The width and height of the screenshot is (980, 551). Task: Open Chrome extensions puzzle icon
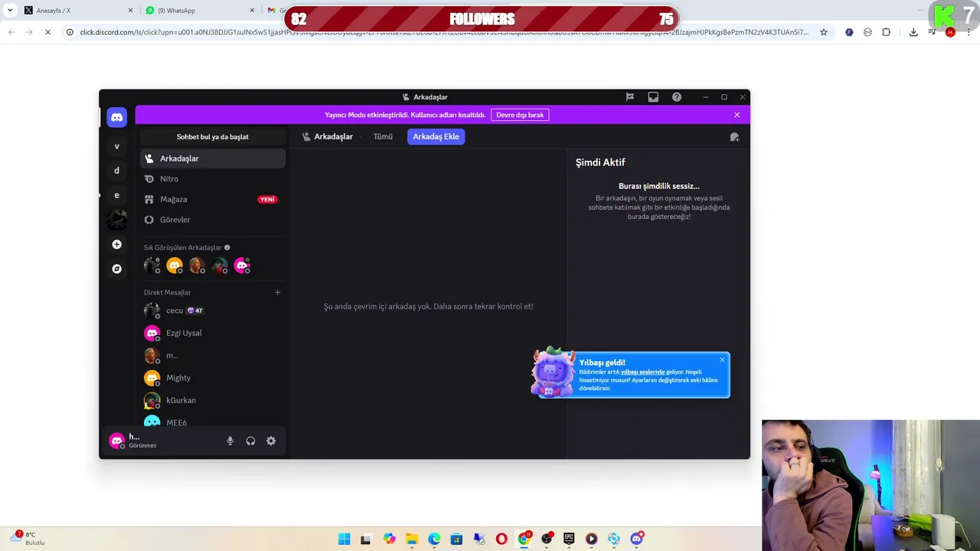pyautogui.click(x=886, y=32)
